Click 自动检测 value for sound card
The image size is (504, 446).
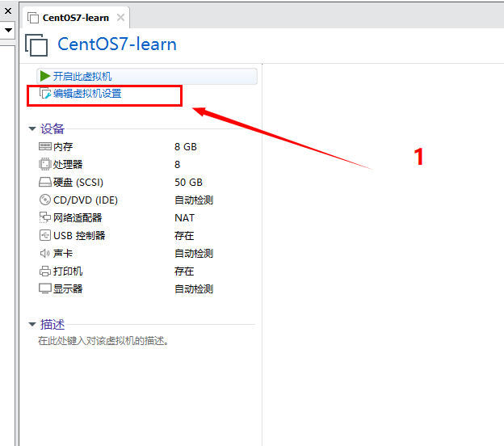[194, 254]
